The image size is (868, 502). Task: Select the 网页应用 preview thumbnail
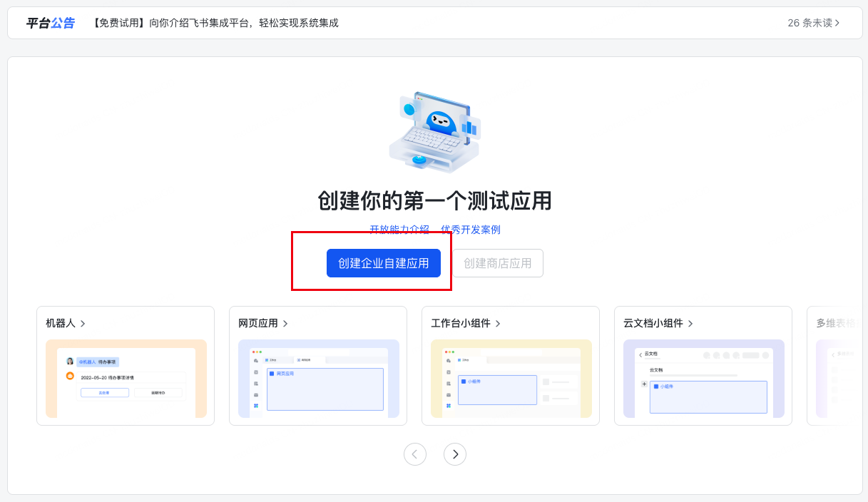[x=319, y=379]
